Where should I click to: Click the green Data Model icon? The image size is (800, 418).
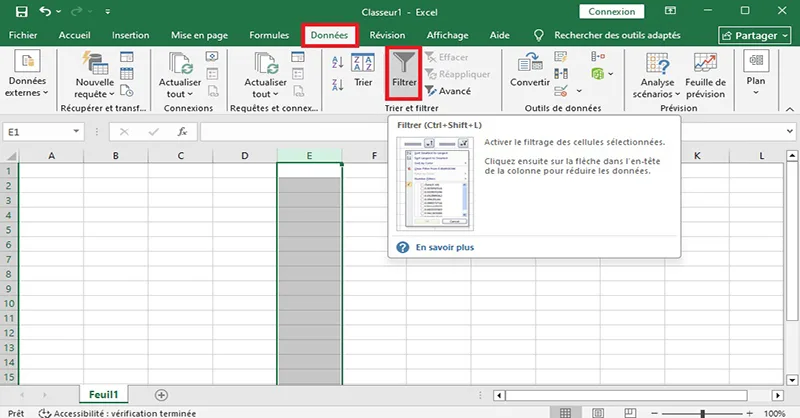point(597,74)
